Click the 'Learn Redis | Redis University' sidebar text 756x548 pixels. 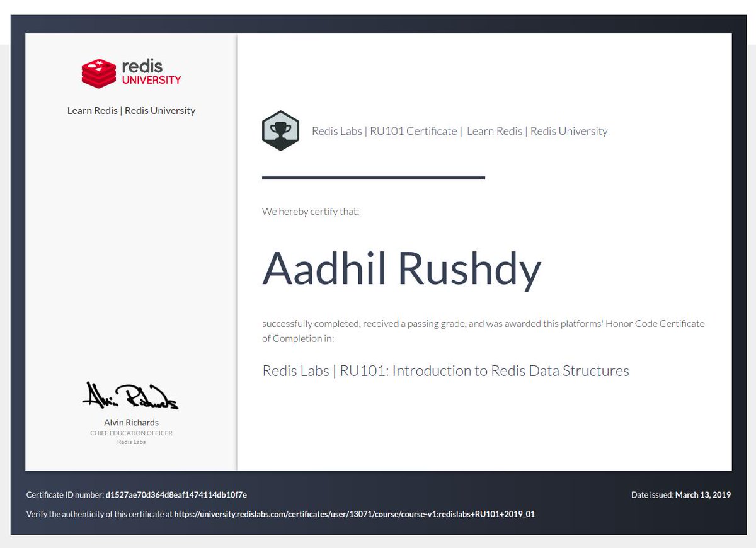click(131, 110)
